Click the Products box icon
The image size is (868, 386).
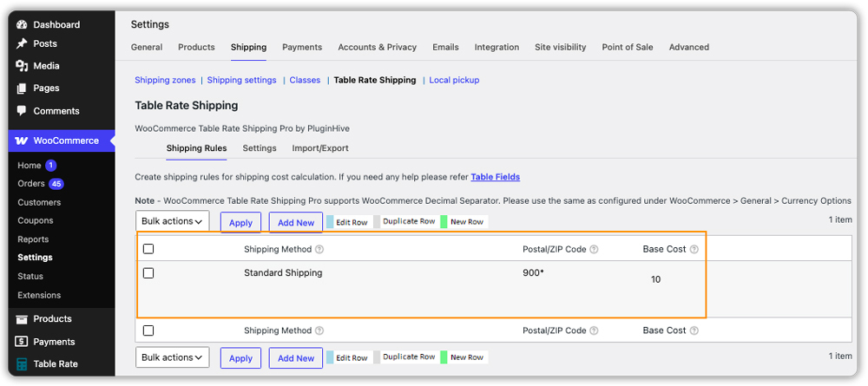pos(22,319)
